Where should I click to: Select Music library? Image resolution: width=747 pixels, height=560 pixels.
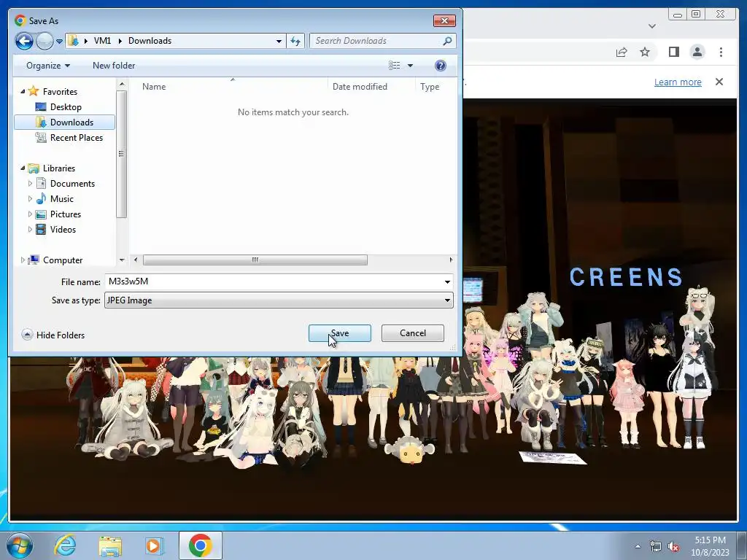coord(55,199)
